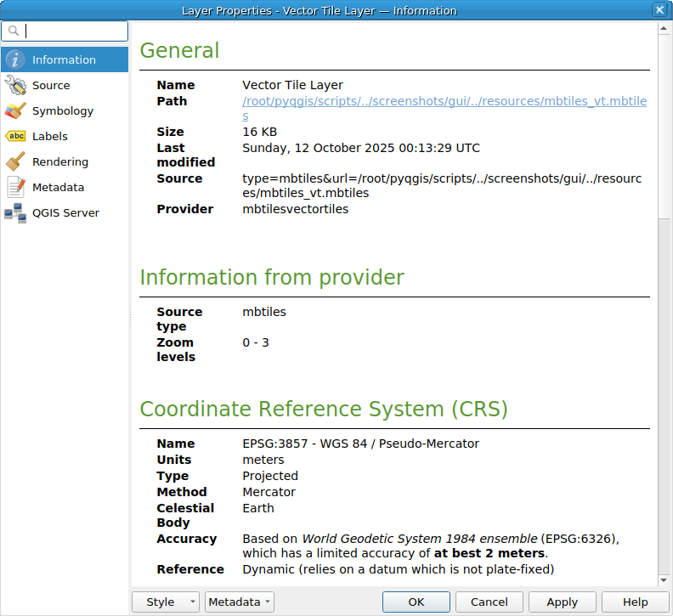Open Rendering via its brush icon

15,161
